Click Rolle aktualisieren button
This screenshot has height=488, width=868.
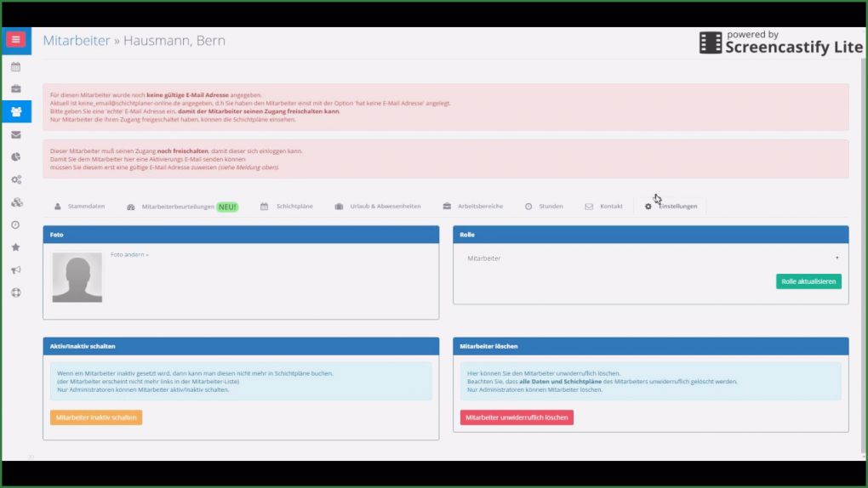click(808, 281)
